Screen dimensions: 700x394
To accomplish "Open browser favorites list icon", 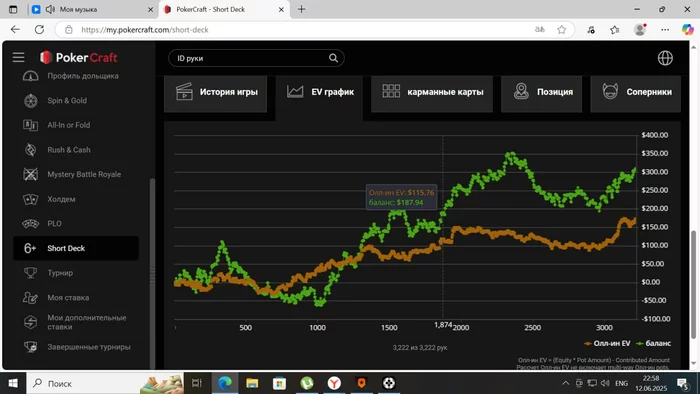I will point(615,30).
